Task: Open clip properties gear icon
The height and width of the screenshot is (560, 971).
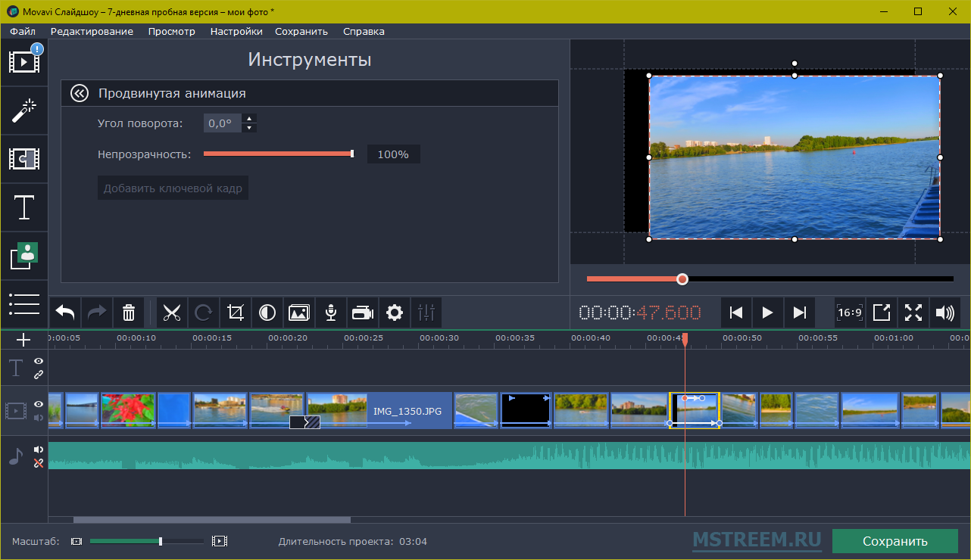Action: [395, 313]
